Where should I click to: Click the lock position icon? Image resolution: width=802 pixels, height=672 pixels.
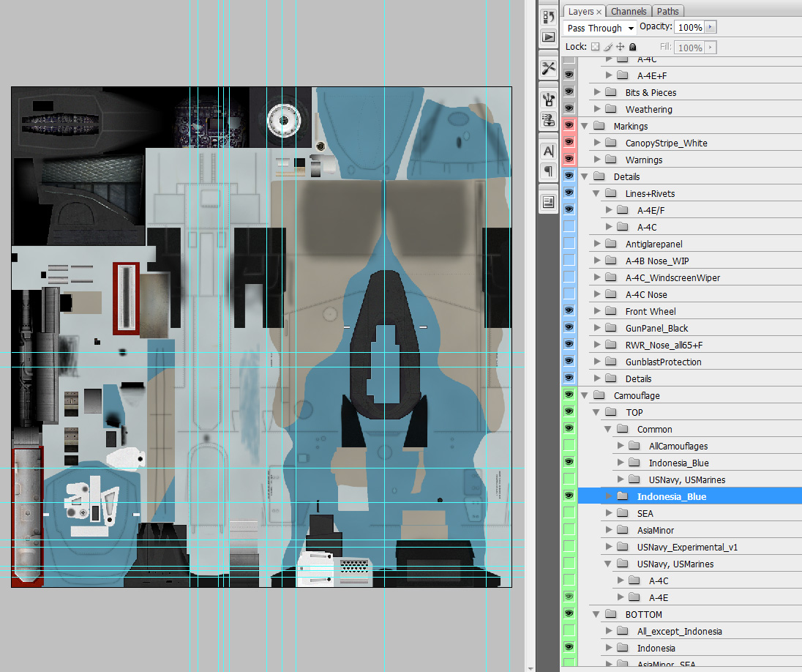[621, 47]
